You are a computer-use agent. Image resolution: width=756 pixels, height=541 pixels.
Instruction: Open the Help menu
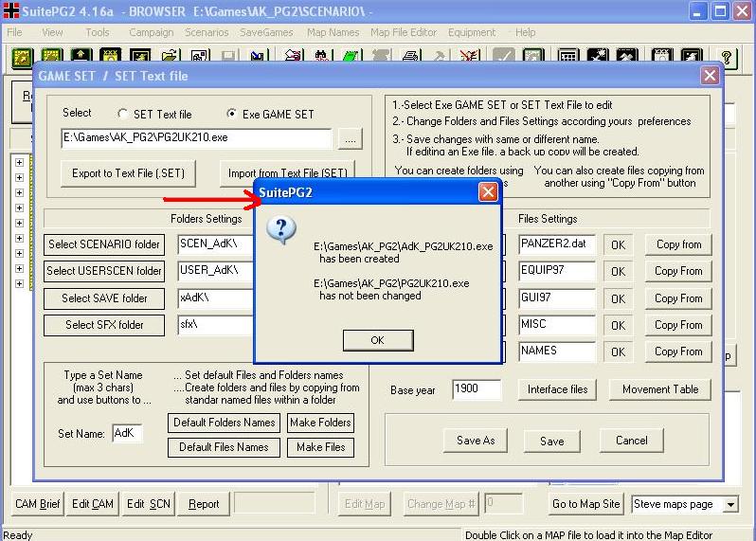tap(525, 32)
